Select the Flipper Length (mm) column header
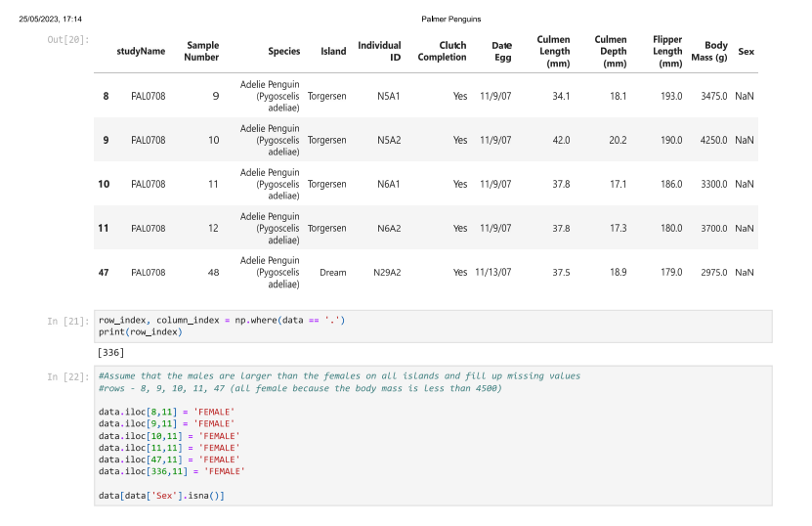The image size is (812, 526). 667,51
